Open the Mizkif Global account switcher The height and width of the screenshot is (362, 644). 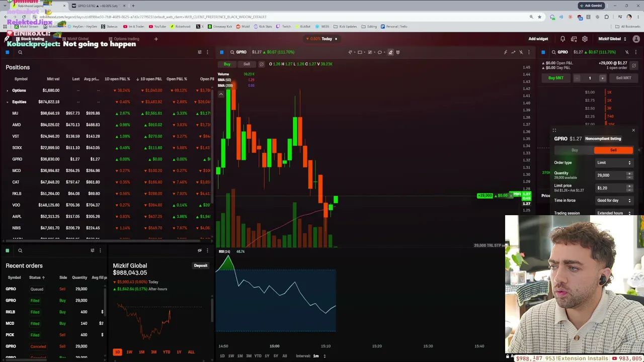coord(612,39)
